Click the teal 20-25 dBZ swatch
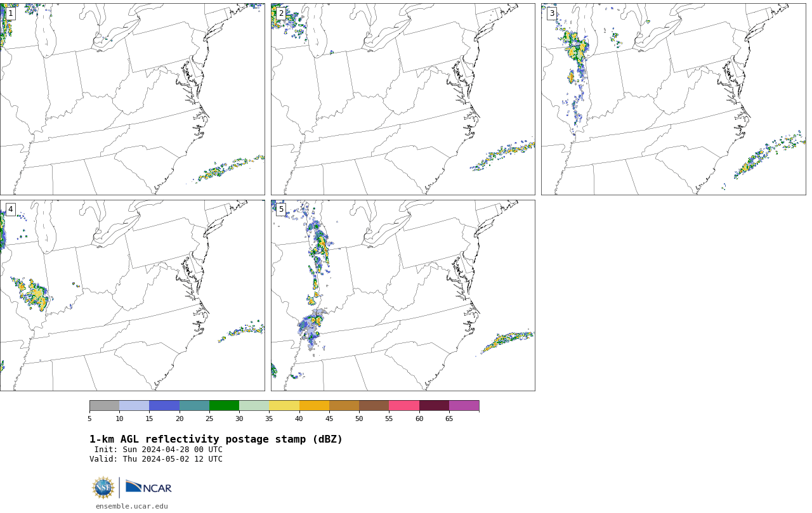Screen dimensions: 812x513 click(x=194, y=406)
